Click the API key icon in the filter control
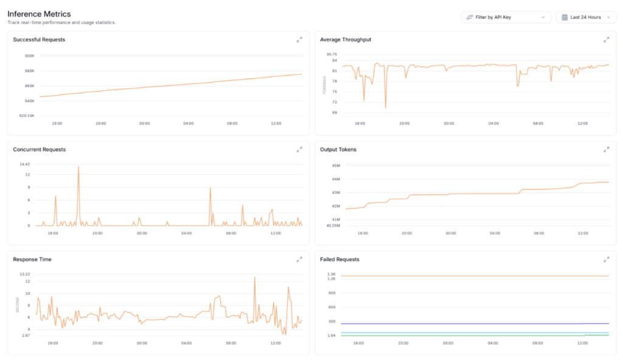This screenshot has width=623, height=364. tap(469, 17)
